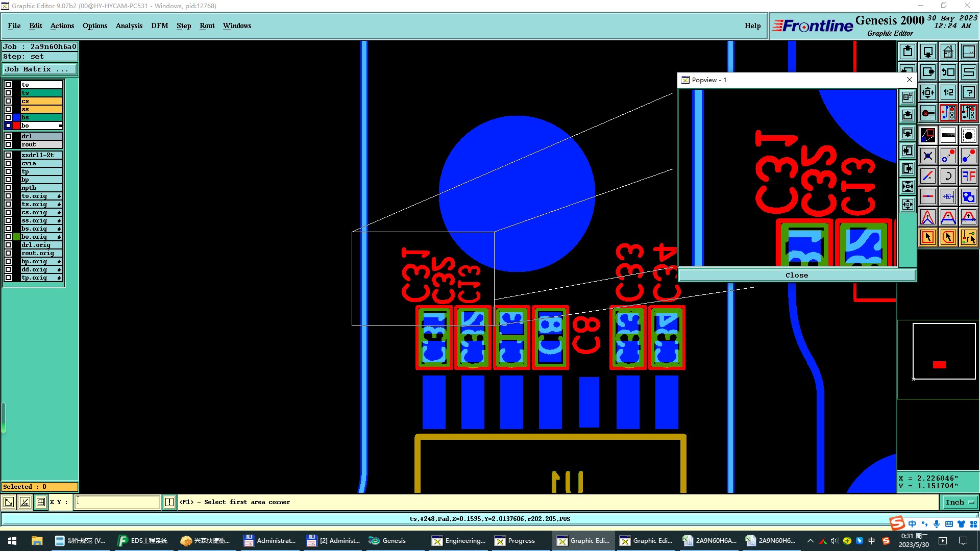Expand the bo layer options marker

[x=60, y=126]
